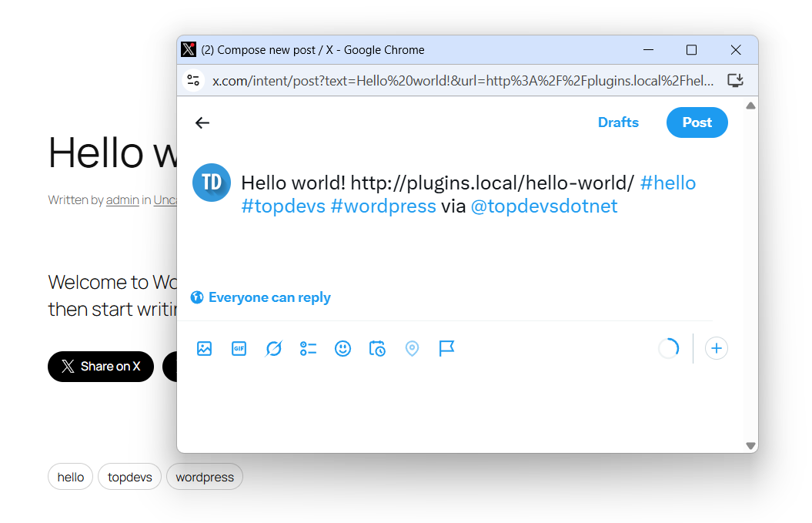Screen dimensions: 812x523
Task: Click the character count progress circle
Action: coord(669,348)
